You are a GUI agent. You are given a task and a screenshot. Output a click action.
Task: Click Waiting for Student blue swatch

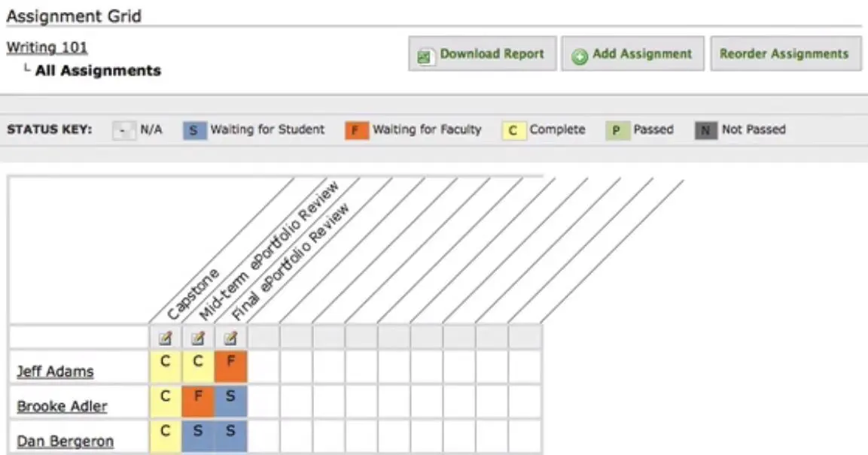193,130
